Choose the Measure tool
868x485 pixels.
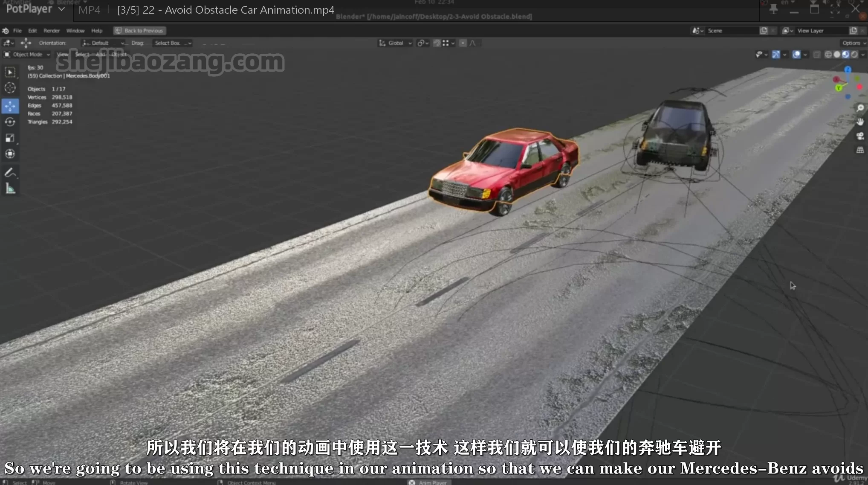[x=10, y=189]
